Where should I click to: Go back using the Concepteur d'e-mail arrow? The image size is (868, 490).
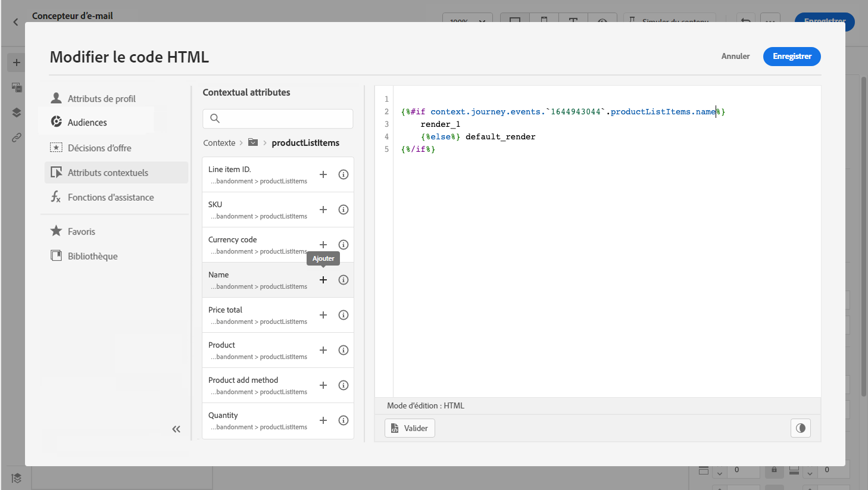coord(15,22)
